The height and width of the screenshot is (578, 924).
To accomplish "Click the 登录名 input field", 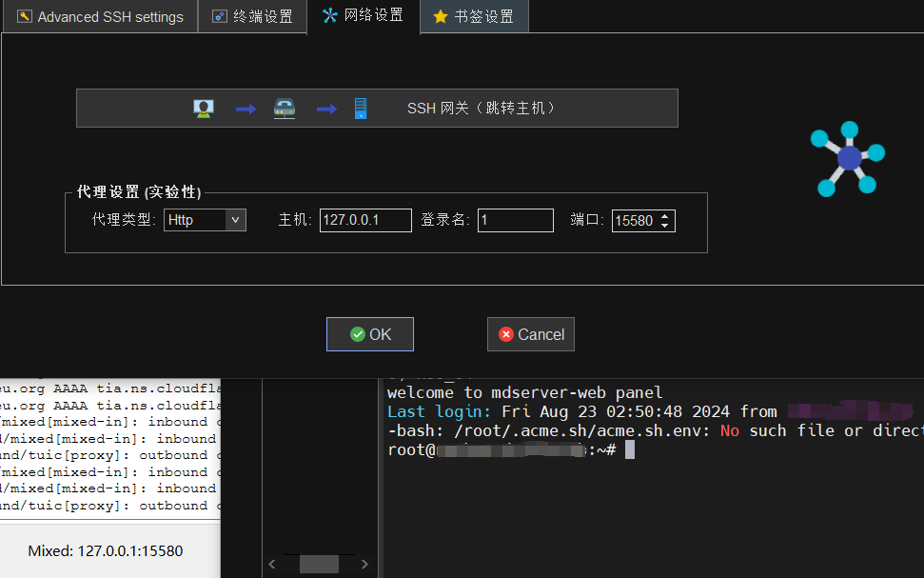I will 515,220.
